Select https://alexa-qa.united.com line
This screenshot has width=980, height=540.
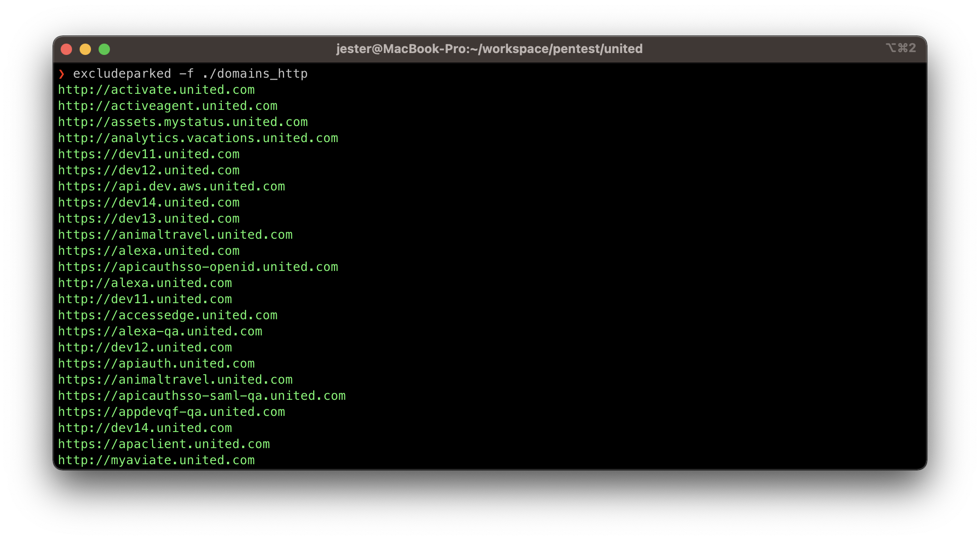160,332
